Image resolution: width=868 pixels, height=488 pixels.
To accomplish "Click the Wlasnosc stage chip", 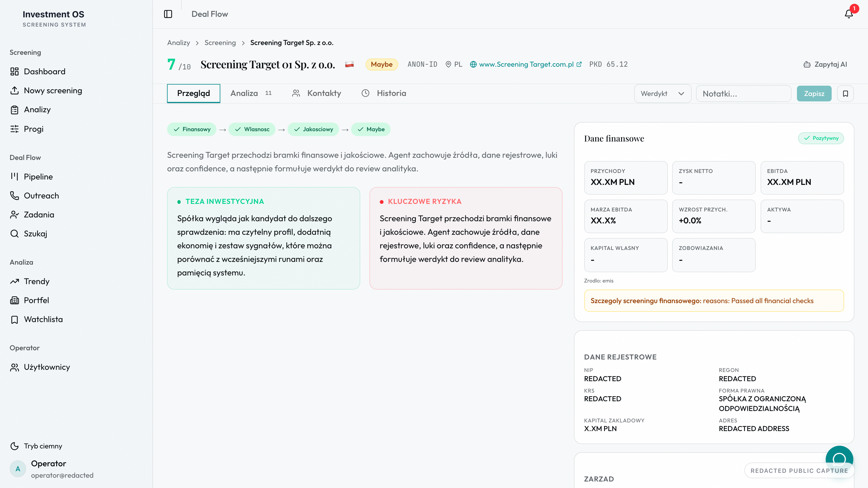I will [252, 129].
